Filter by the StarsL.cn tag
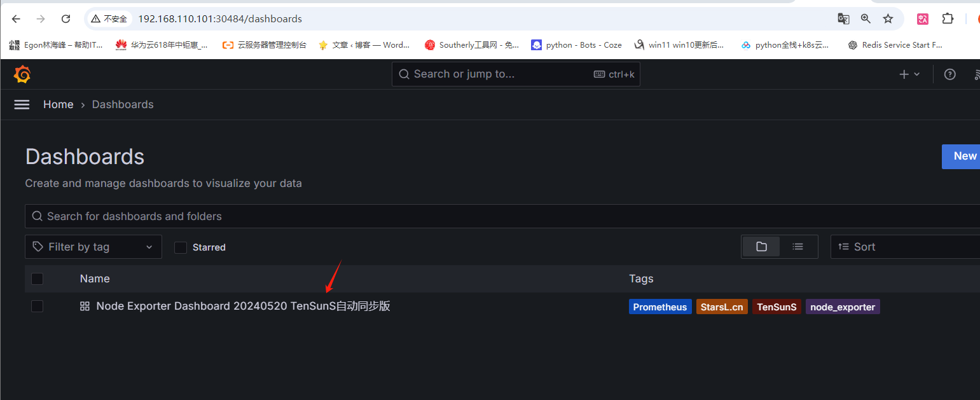Screen dimensions: 980x400 coord(722,307)
